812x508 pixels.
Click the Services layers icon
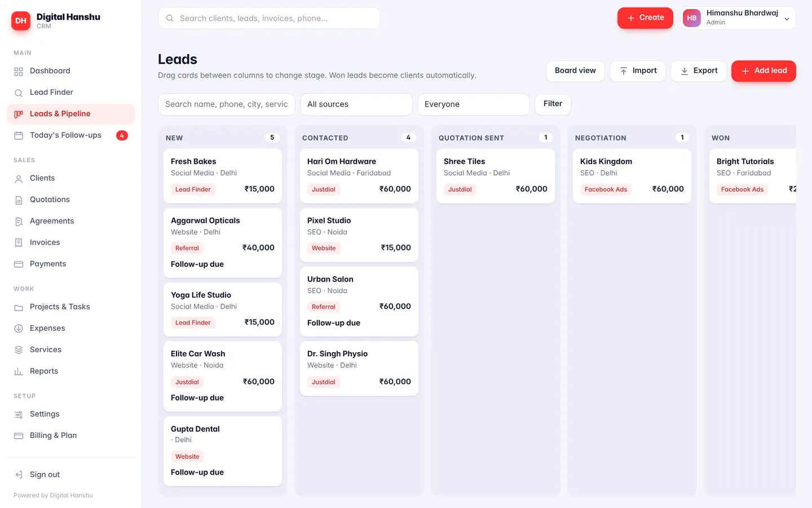[19, 350]
